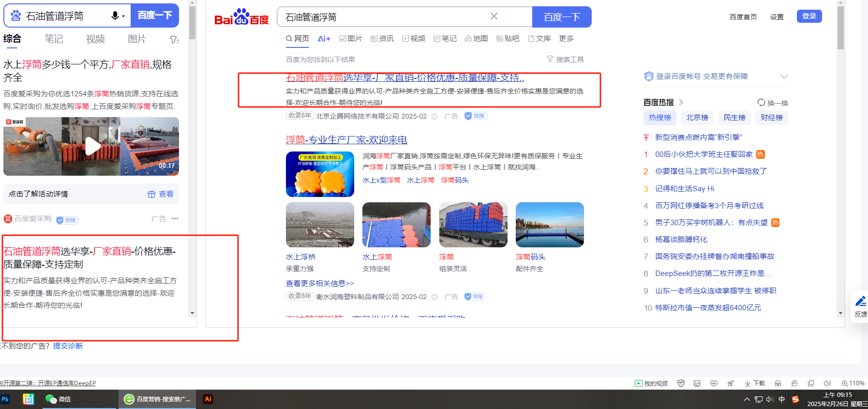Image resolution: width=868 pixels, height=409 pixels.
Task: Click 百度一下 button in mobile preview
Action: point(155,15)
